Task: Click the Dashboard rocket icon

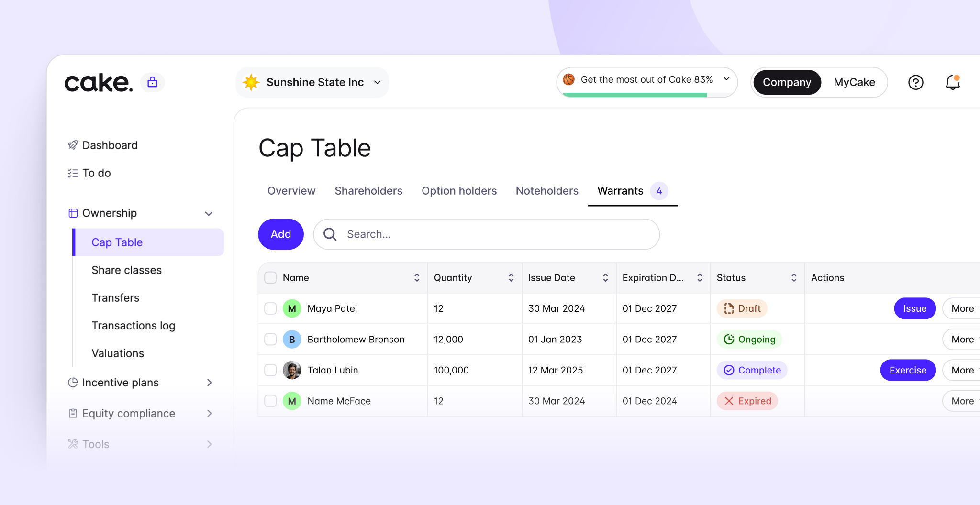Action: pyautogui.click(x=73, y=145)
